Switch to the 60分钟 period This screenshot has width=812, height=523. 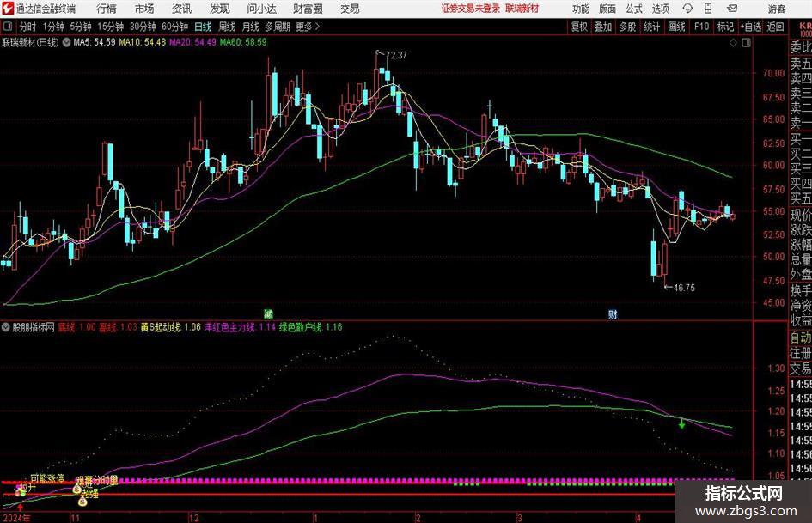175,27
